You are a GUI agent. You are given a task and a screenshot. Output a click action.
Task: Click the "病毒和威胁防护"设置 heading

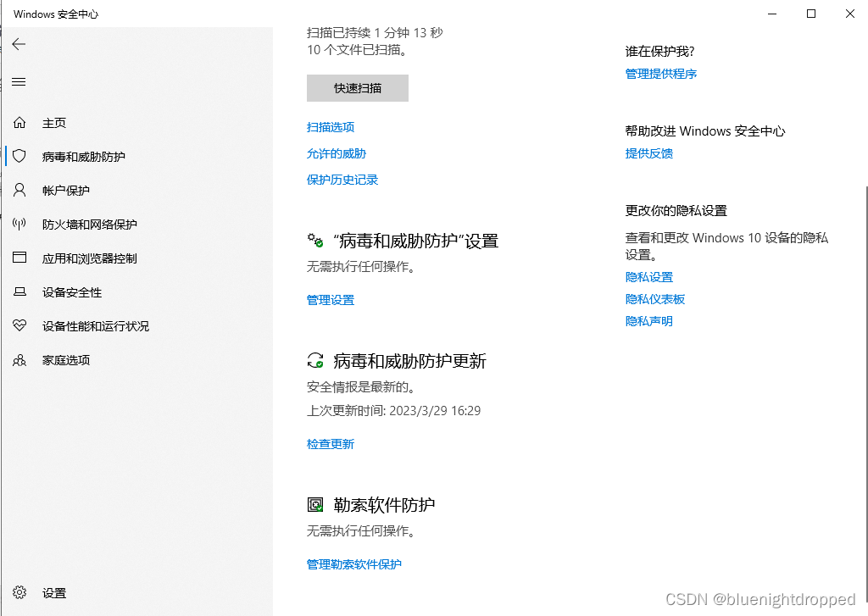coord(416,241)
